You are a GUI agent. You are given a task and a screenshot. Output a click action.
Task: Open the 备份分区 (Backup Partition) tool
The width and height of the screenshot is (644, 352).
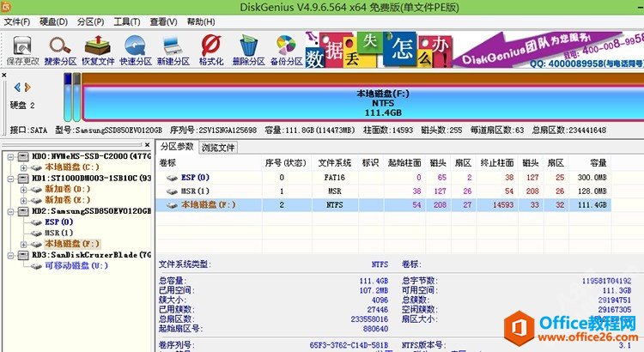click(286, 48)
